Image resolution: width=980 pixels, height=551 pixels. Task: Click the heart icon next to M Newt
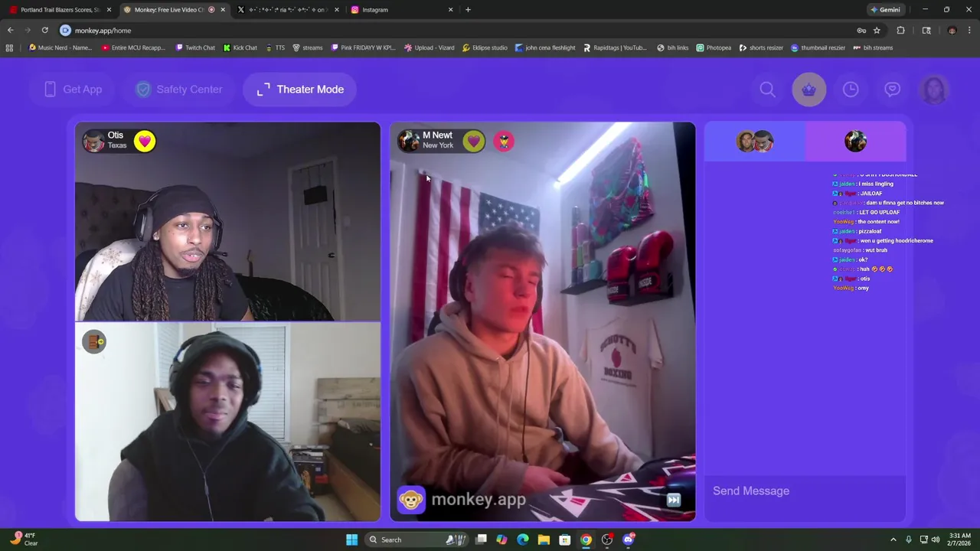[474, 141]
